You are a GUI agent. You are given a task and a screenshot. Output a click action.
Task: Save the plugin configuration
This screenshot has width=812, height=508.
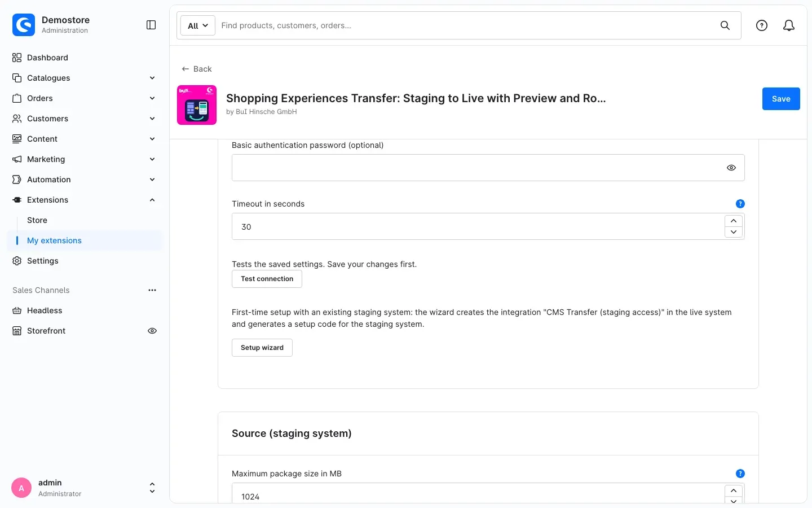coord(781,99)
